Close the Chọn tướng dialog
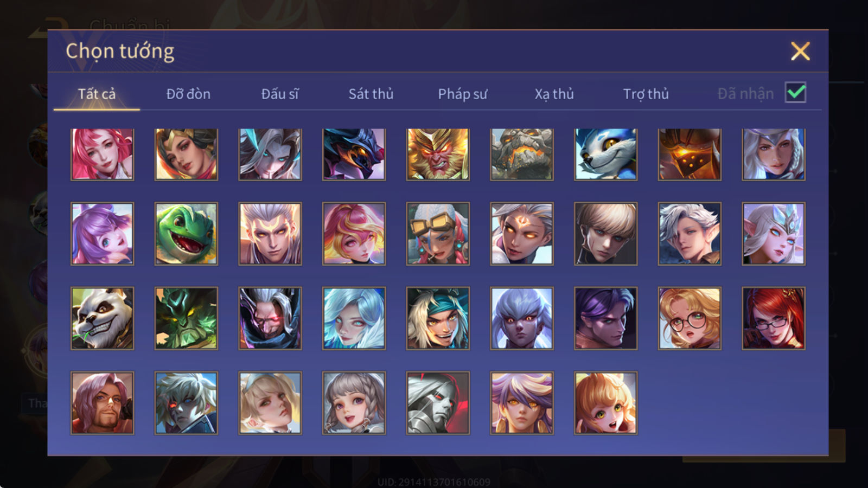Image resolution: width=868 pixels, height=488 pixels. (x=800, y=51)
